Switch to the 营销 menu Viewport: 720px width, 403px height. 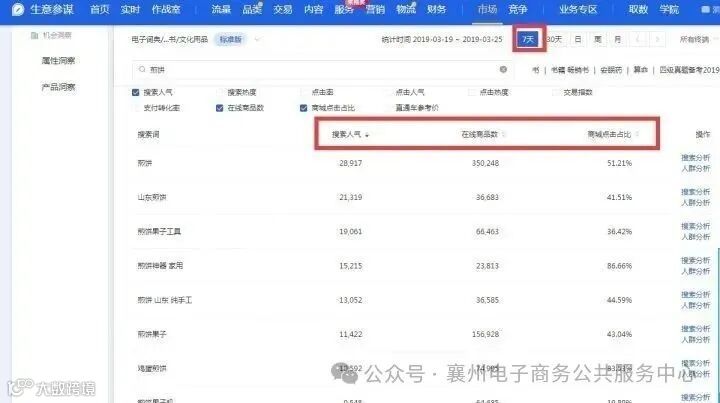[x=375, y=9]
